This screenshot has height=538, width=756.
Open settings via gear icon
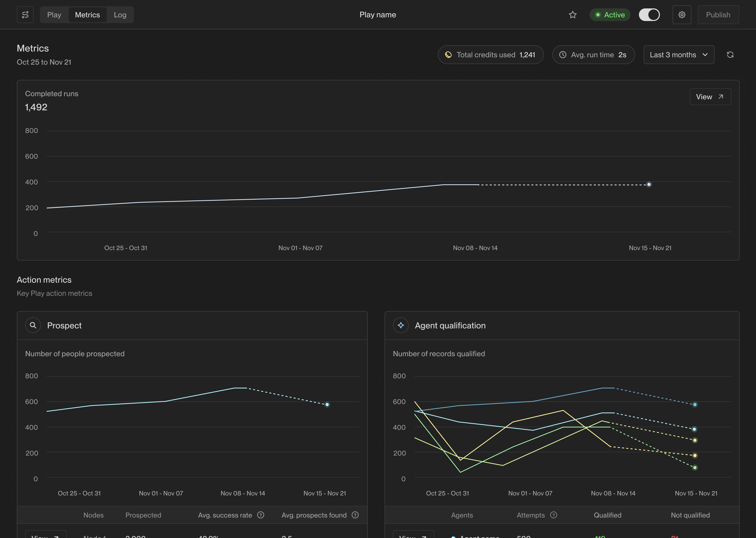click(681, 14)
